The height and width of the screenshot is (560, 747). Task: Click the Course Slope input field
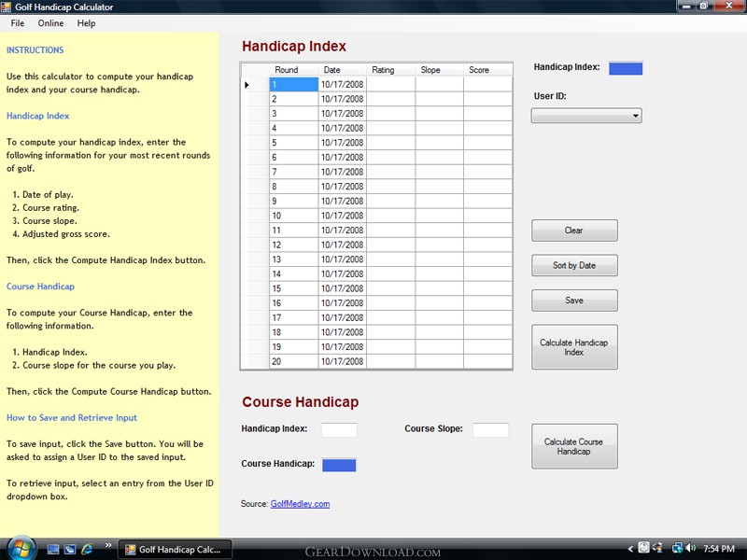[491, 429]
